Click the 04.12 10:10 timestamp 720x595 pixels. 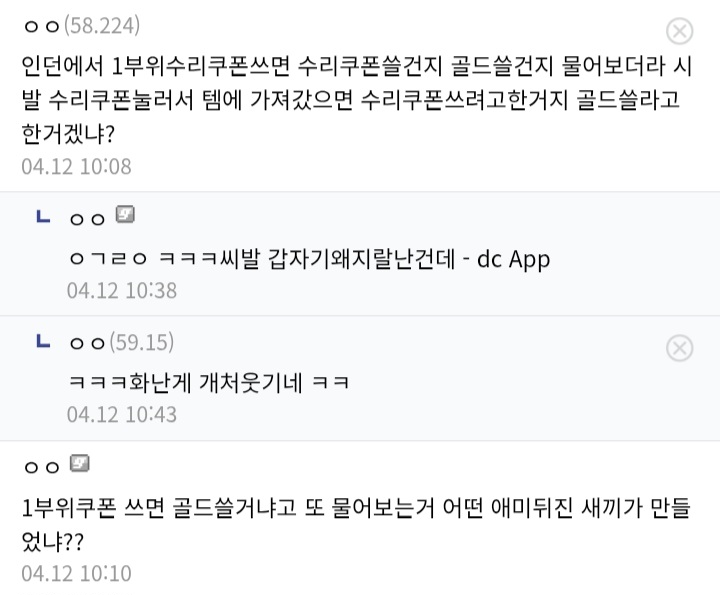coord(76,574)
